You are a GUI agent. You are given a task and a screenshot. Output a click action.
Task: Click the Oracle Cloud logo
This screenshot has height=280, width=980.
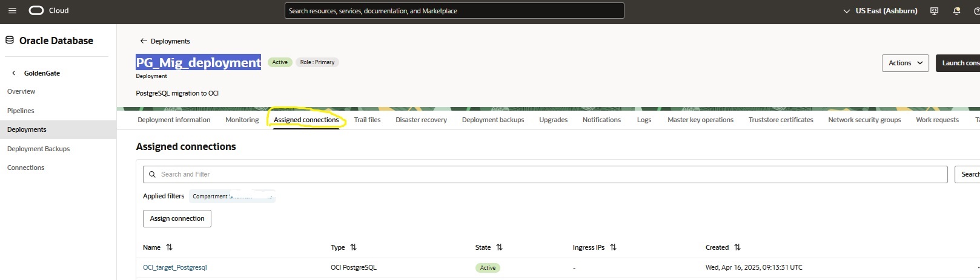pos(48,11)
